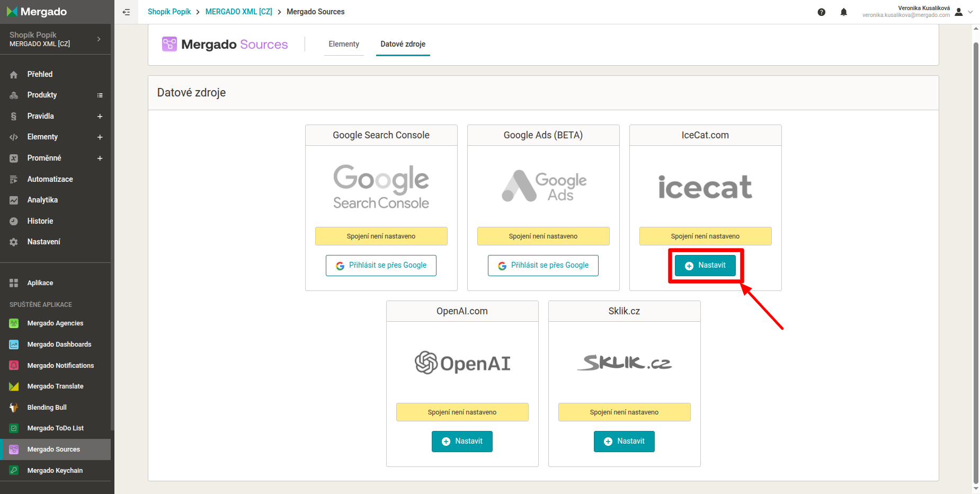
Task: Click the Nastavení gear icon
Action: tap(14, 242)
